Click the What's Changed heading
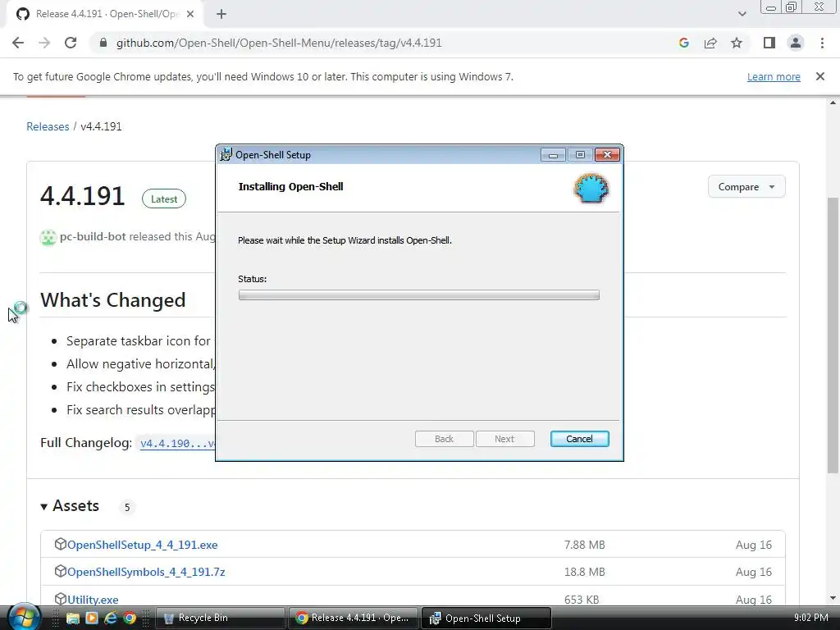The image size is (840, 630). point(113,300)
